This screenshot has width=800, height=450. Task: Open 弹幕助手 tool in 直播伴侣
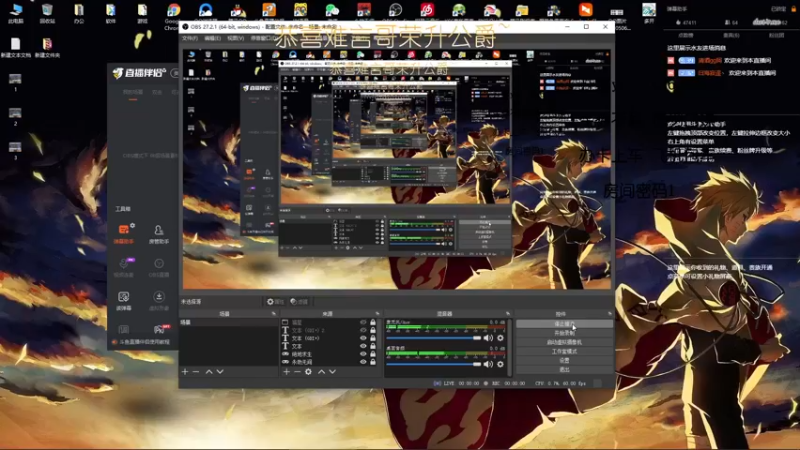click(x=124, y=234)
